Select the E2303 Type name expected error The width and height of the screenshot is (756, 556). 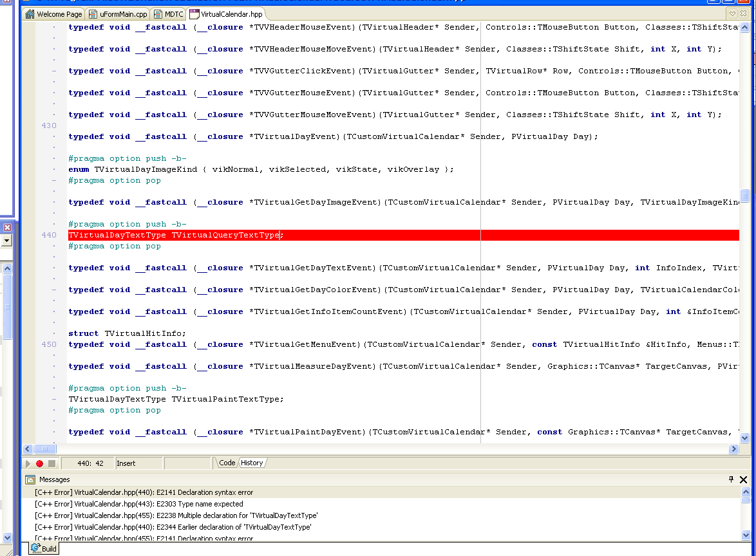(139, 504)
